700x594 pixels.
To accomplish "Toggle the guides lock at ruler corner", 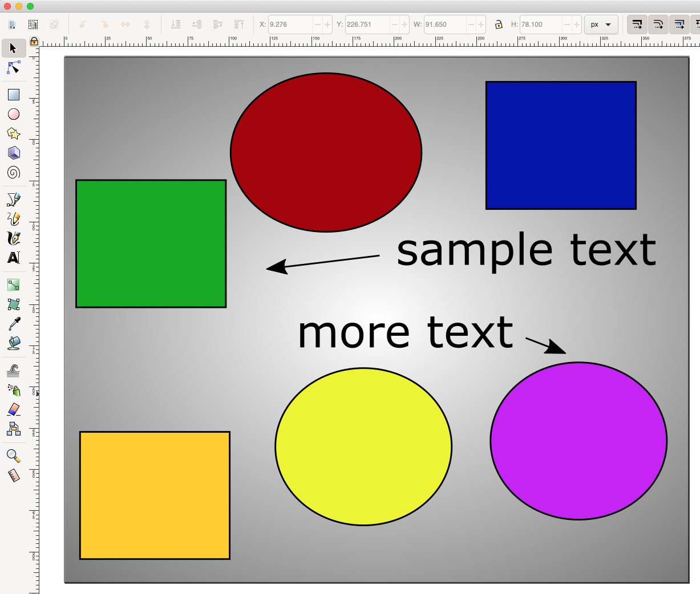I will click(x=34, y=42).
